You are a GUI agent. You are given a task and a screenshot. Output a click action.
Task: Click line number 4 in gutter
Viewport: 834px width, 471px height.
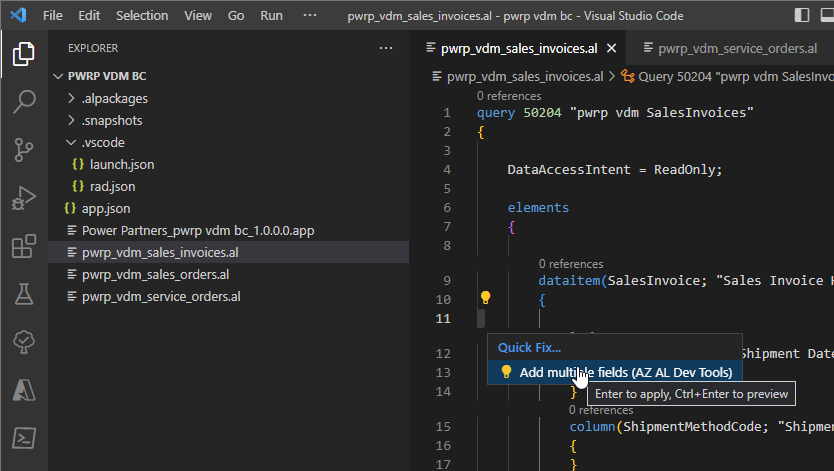(x=447, y=170)
